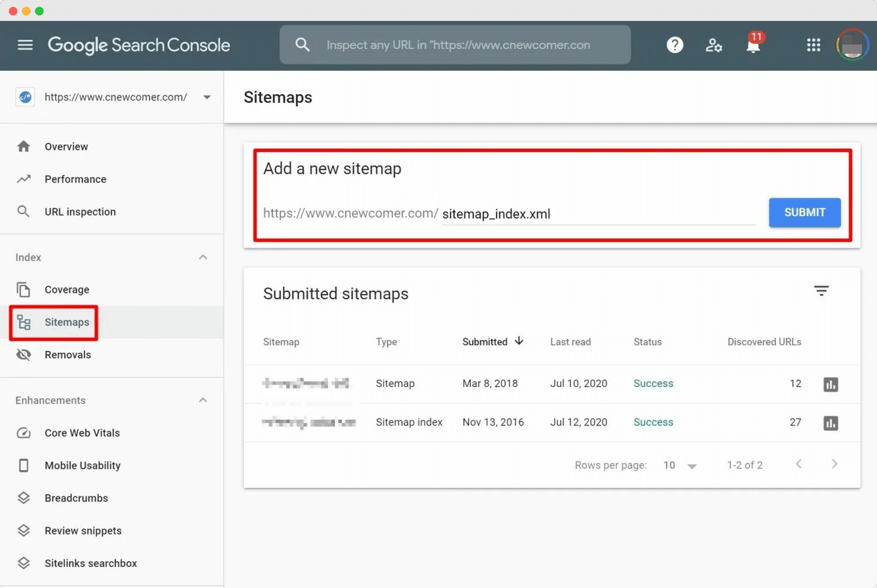Screen dimensions: 877x588
Task: Click the Mar 8, 2018 submitted date
Action: point(490,384)
